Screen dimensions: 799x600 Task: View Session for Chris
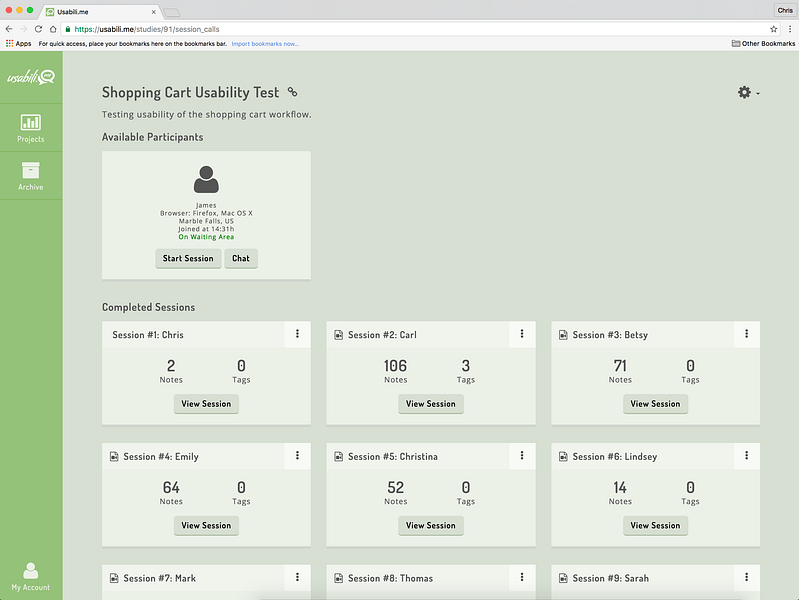(x=206, y=404)
